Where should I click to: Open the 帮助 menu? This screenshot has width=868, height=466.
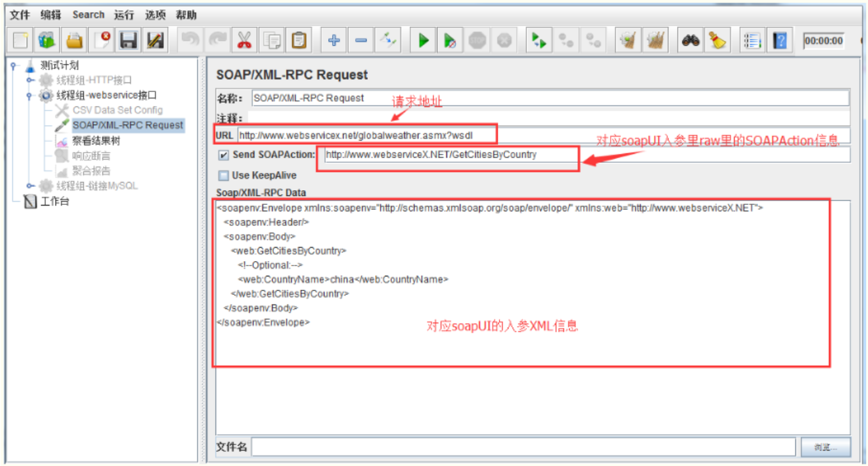coord(187,15)
